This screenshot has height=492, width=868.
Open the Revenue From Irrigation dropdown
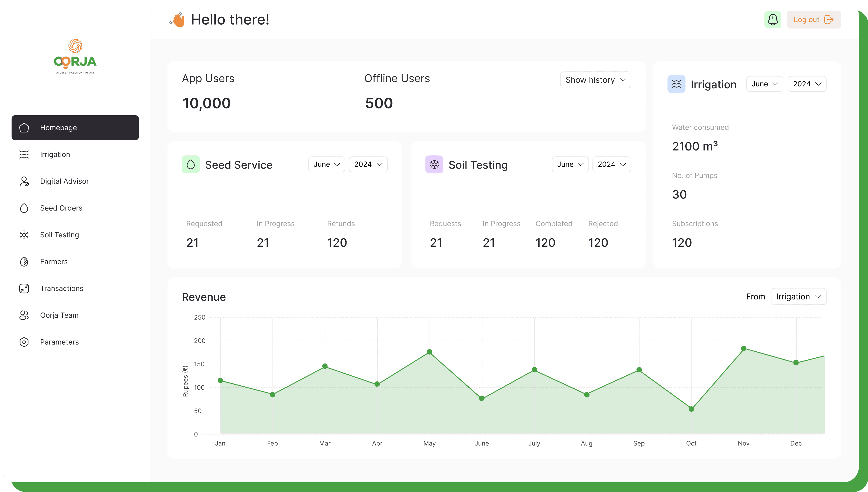tap(798, 297)
